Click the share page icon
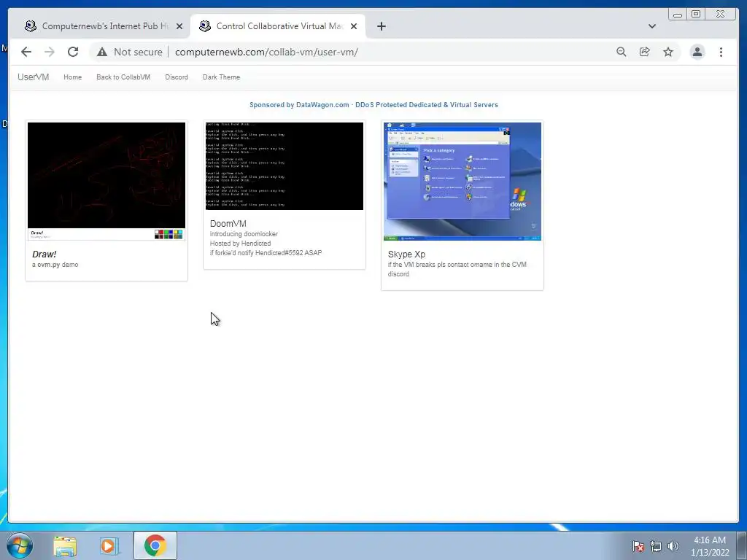This screenshot has width=747, height=560. [x=645, y=52]
